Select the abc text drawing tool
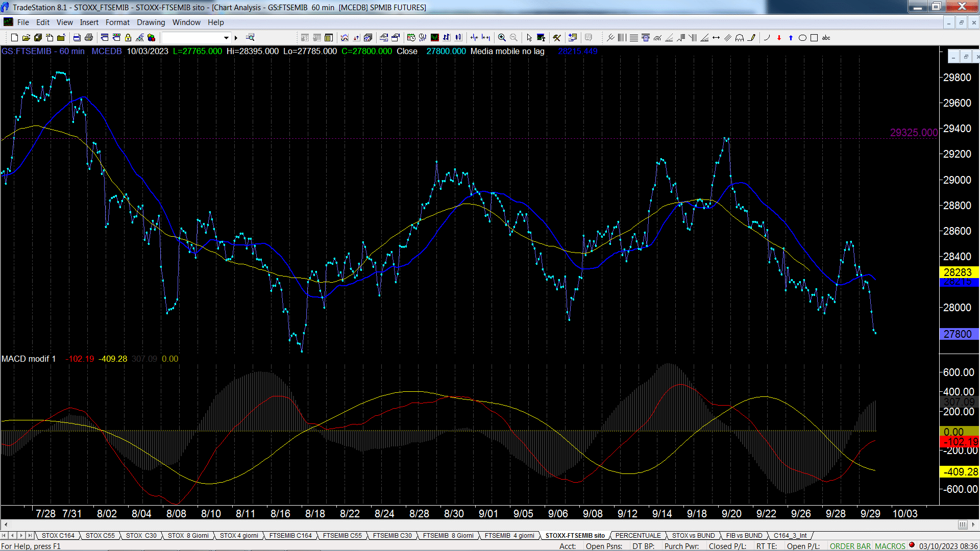 click(826, 38)
